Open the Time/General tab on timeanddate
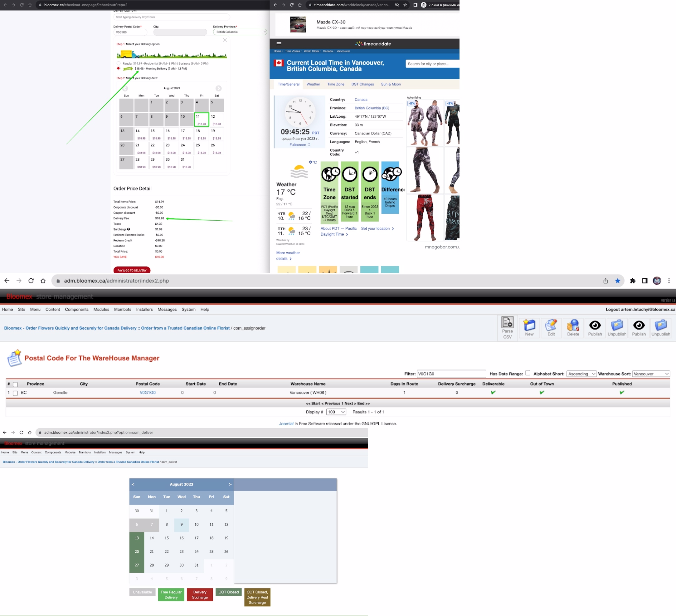This screenshot has height=616, width=676. pyautogui.click(x=288, y=84)
